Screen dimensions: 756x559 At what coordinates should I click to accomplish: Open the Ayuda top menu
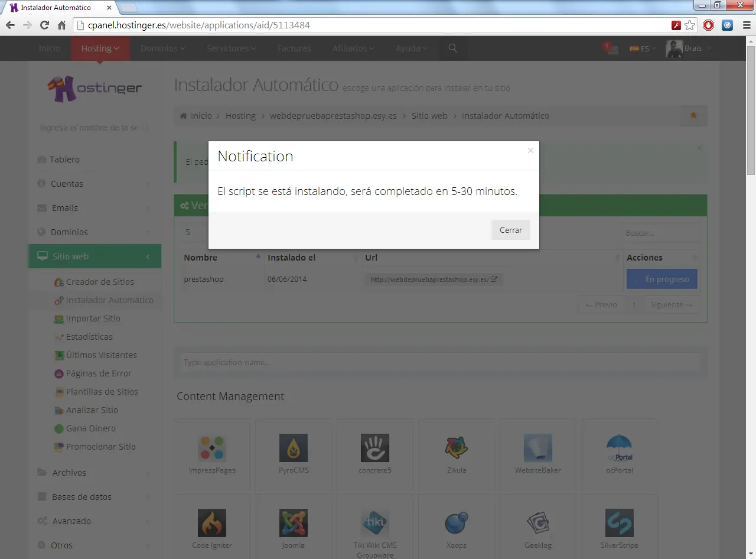coord(412,48)
